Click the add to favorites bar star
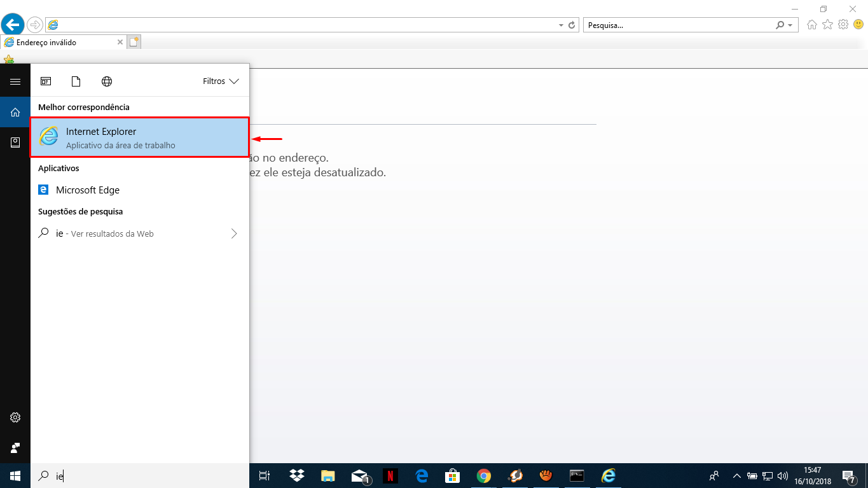This screenshot has width=868, height=488. coord(9,60)
